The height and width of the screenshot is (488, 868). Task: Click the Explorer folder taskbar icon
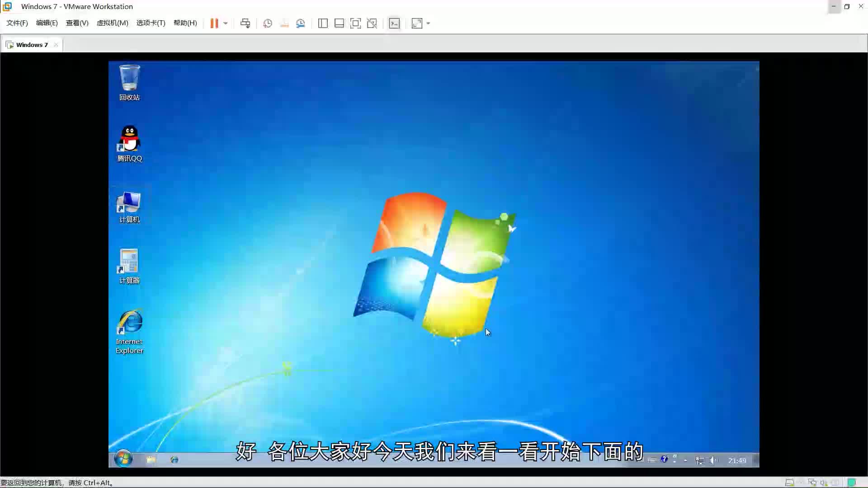(151, 460)
